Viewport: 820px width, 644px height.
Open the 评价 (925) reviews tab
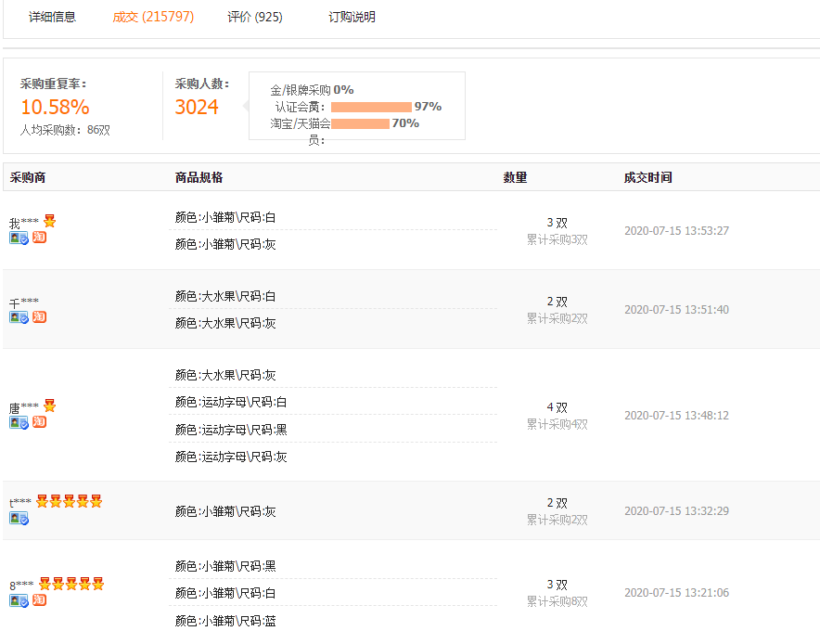pyautogui.click(x=255, y=17)
